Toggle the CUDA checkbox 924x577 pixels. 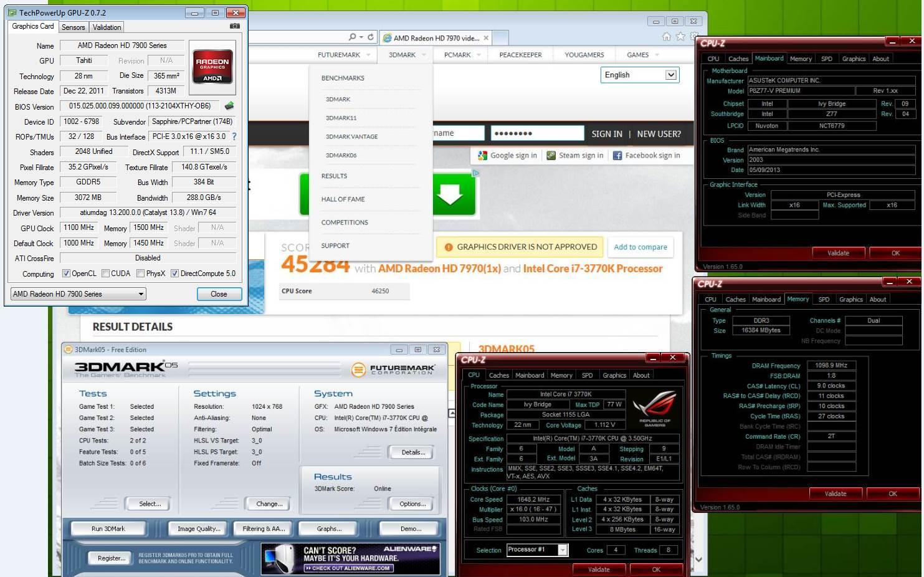(105, 274)
